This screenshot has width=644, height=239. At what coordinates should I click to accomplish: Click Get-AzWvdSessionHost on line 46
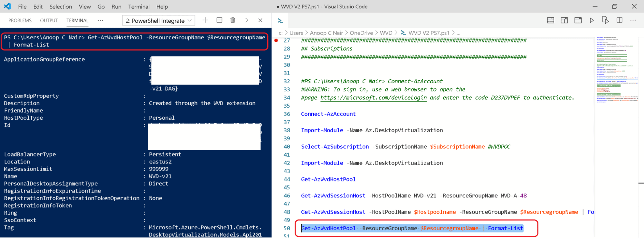pos(333,195)
